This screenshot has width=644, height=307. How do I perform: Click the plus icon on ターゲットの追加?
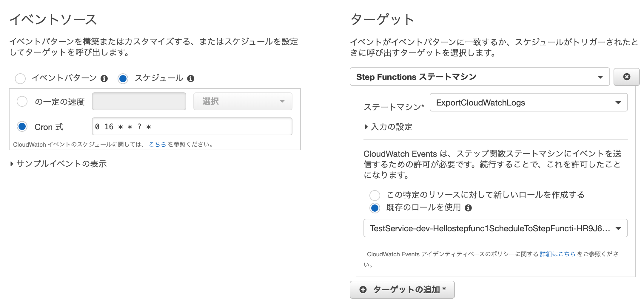point(363,289)
